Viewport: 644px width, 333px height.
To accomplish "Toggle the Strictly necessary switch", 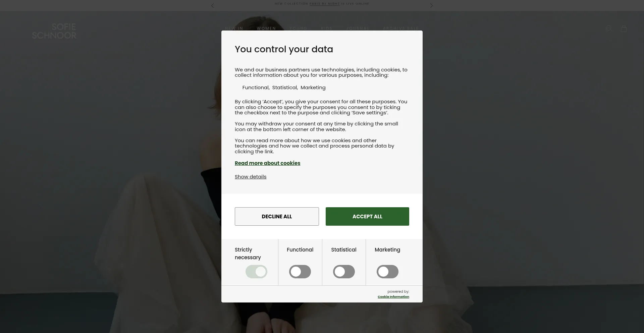I will pos(256,272).
